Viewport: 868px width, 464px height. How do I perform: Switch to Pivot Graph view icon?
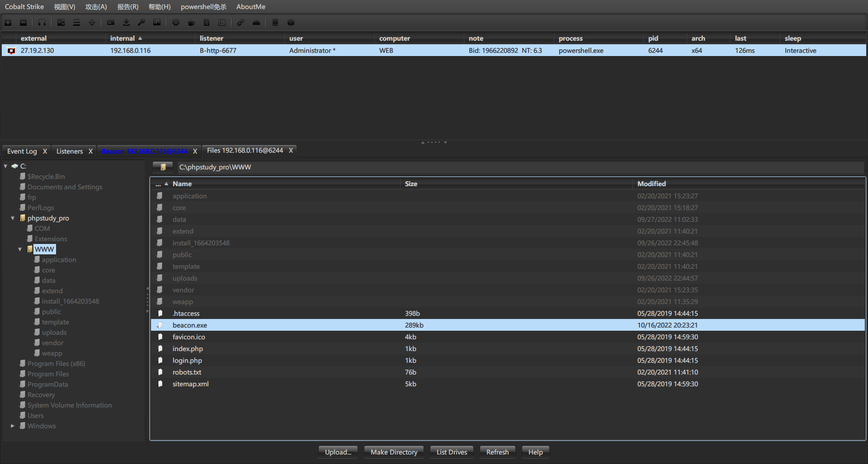click(61, 23)
